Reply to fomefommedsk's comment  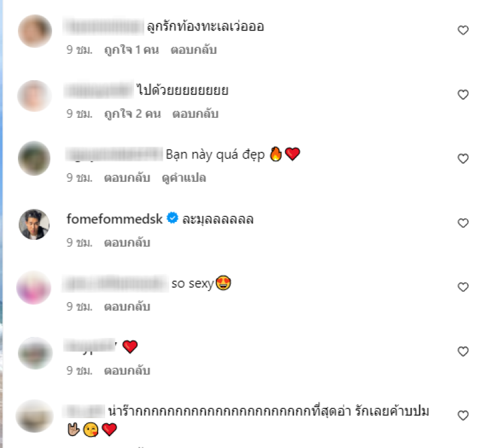pyautogui.click(x=127, y=243)
